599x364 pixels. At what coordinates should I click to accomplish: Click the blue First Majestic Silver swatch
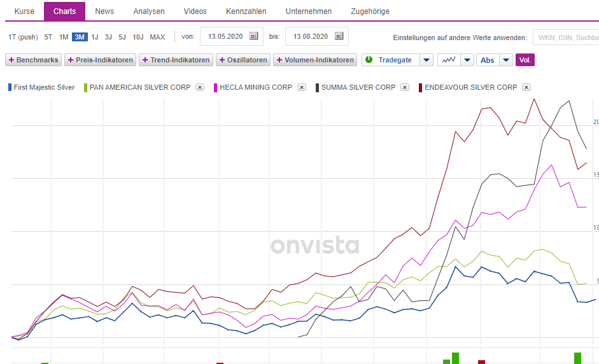(x=10, y=87)
